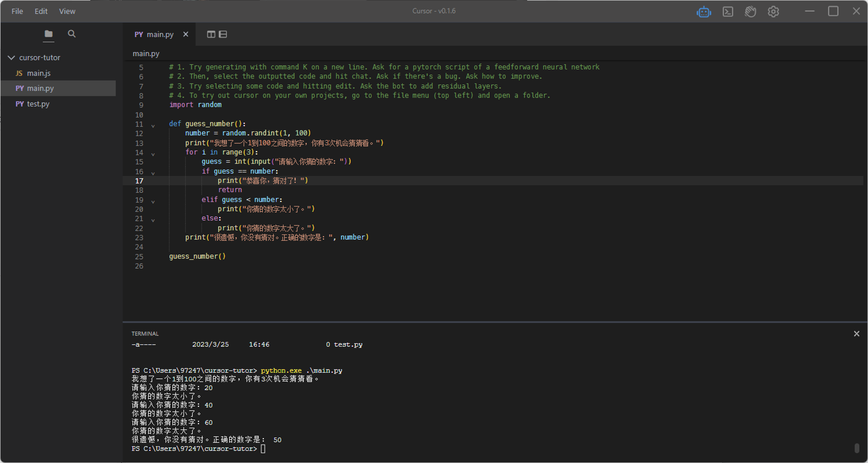Fold the else block at line 21
The height and width of the screenshot is (463, 868).
coord(153,220)
